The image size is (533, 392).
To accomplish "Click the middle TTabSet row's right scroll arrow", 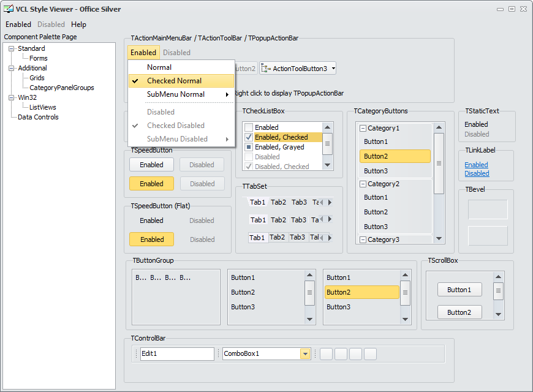I will [x=330, y=219].
